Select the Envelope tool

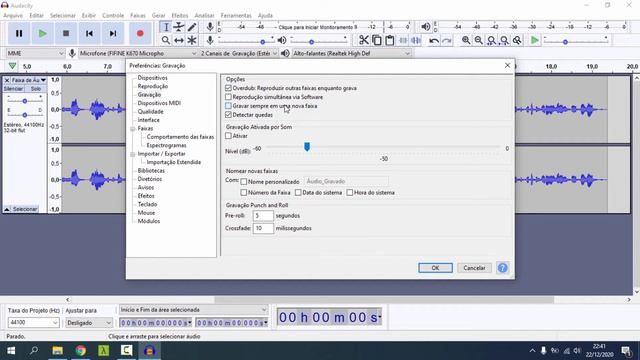(x=179, y=27)
